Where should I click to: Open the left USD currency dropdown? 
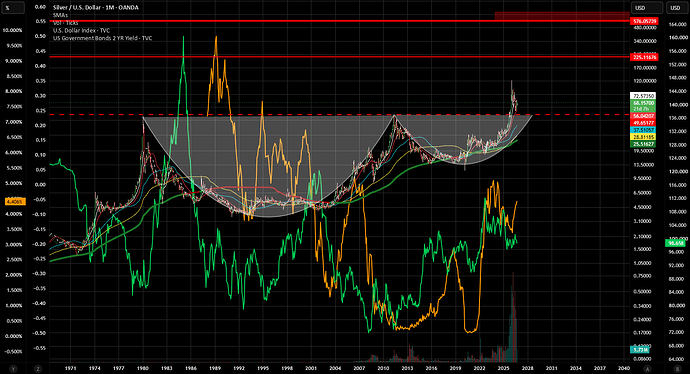coord(646,7)
